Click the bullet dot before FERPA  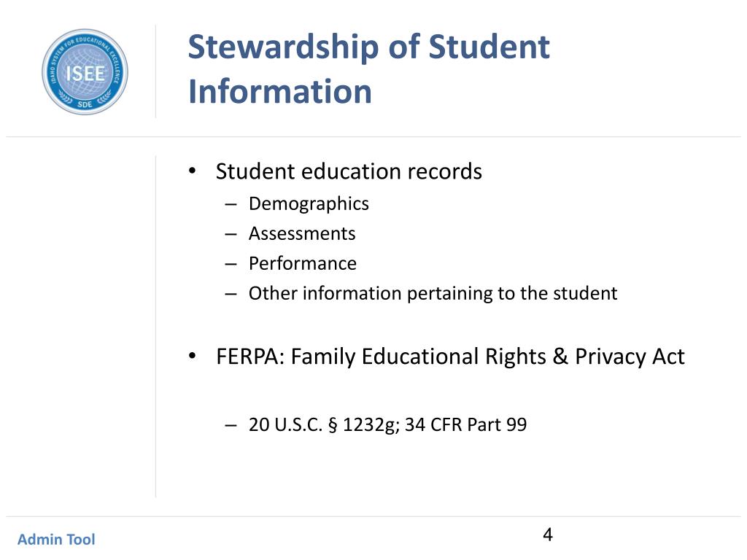pyautogui.click(x=192, y=355)
